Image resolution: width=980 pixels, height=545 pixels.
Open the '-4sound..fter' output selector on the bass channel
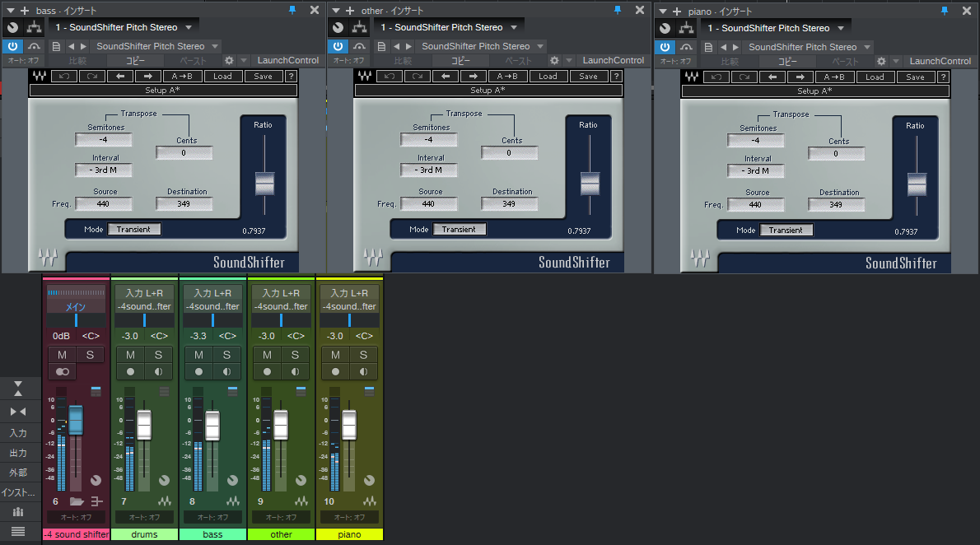point(212,306)
